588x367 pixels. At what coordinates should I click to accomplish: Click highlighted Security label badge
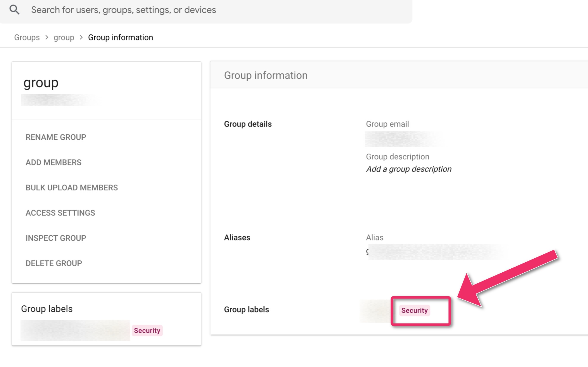[x=414, y=310]
